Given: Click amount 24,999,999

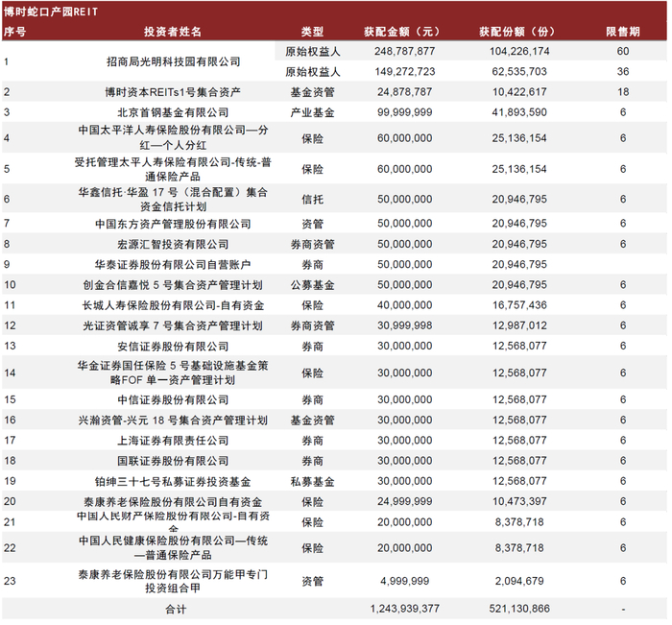Looking at the screenshot, I should click(x=404, y=501).
